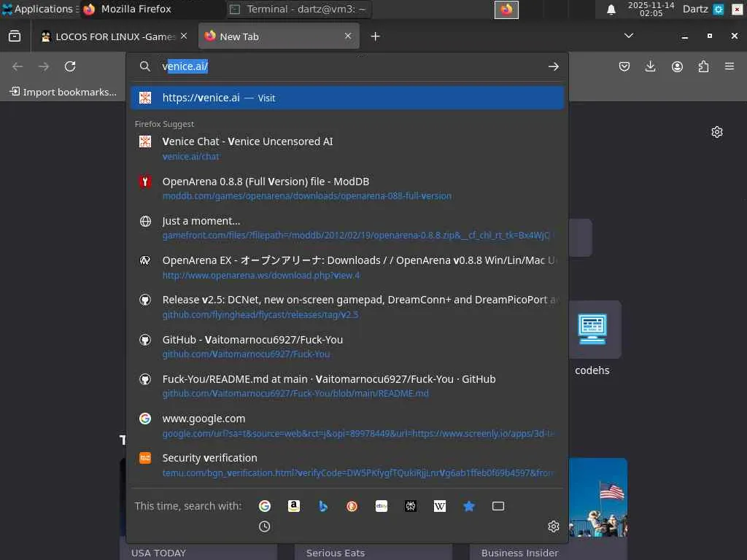Search this time with eBay icon
This screenshot has width=747, height=560.
381,506
